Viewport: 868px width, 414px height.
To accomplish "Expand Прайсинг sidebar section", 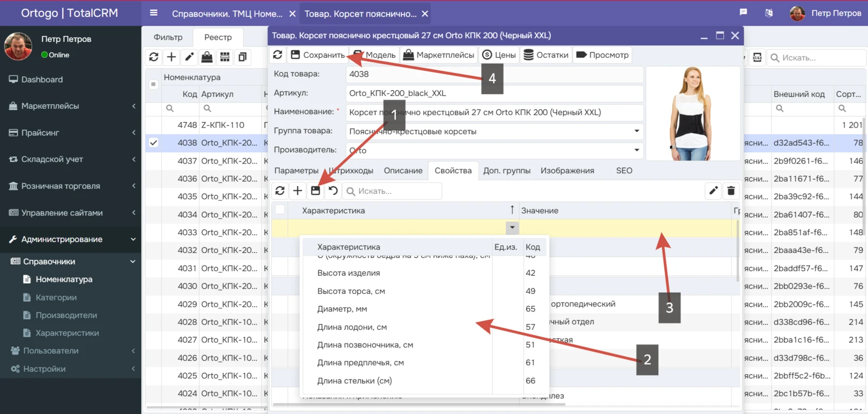I will (70, 132).
